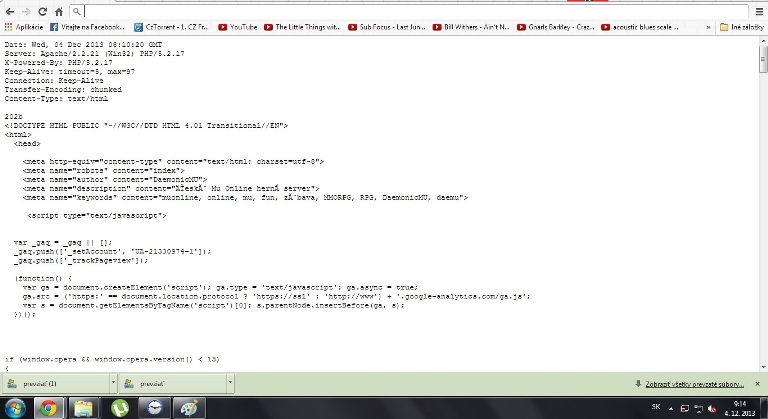The width and height of the screenshot is (768, 419).
Task: Open File Explorer from the taskbar
Action: 84,407
